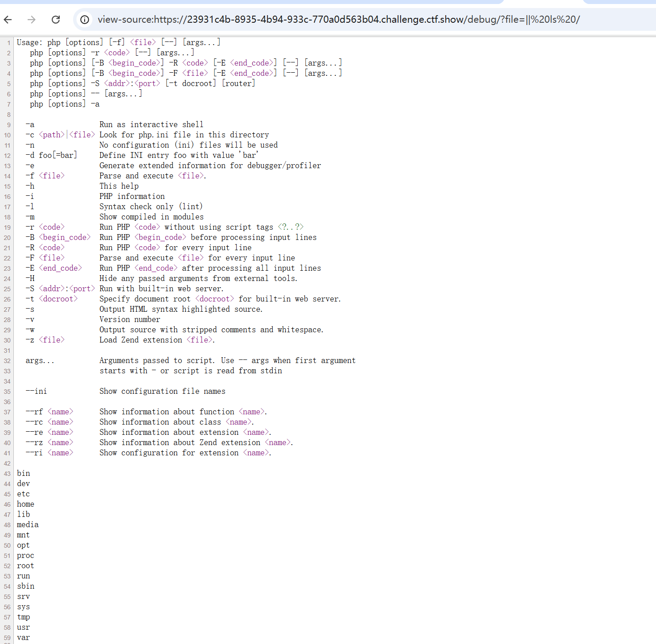Click the '-d foo[=bar]' option text
The image size is (656, 644).
(x=51, y=155)
